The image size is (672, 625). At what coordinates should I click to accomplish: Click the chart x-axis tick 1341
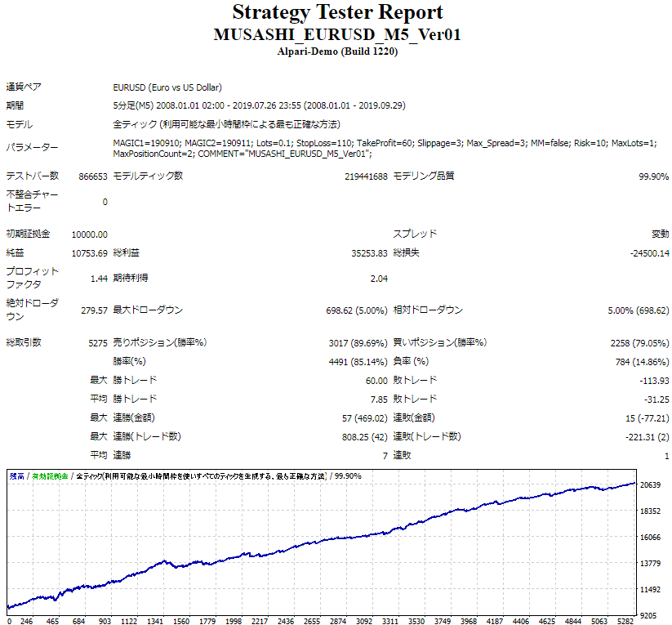(155, 621)
